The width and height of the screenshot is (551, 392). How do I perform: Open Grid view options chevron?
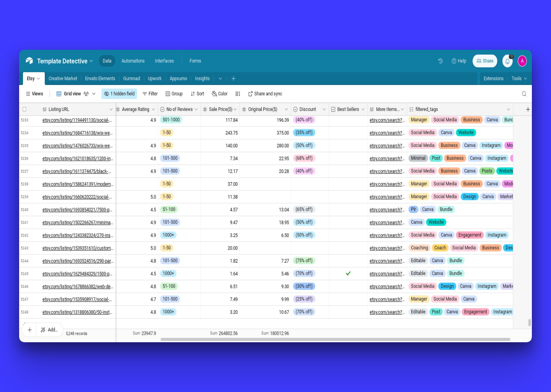(x=94, y=94)
